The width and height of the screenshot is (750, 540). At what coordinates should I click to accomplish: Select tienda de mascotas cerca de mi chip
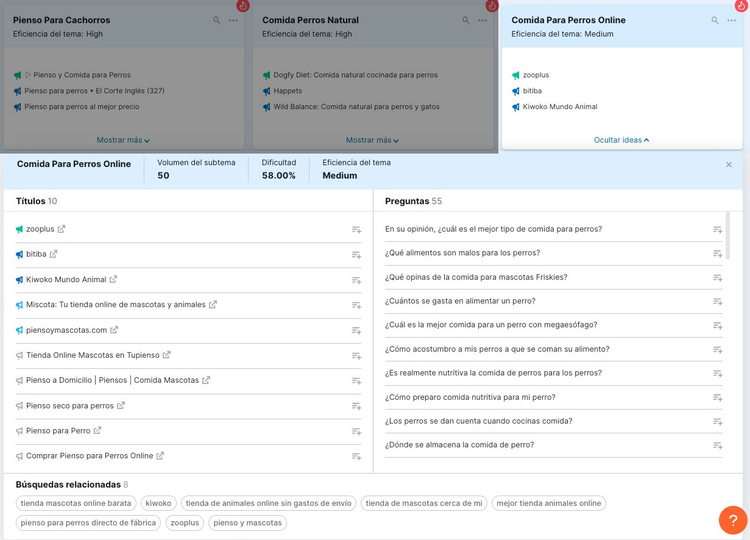coord(424,503)
